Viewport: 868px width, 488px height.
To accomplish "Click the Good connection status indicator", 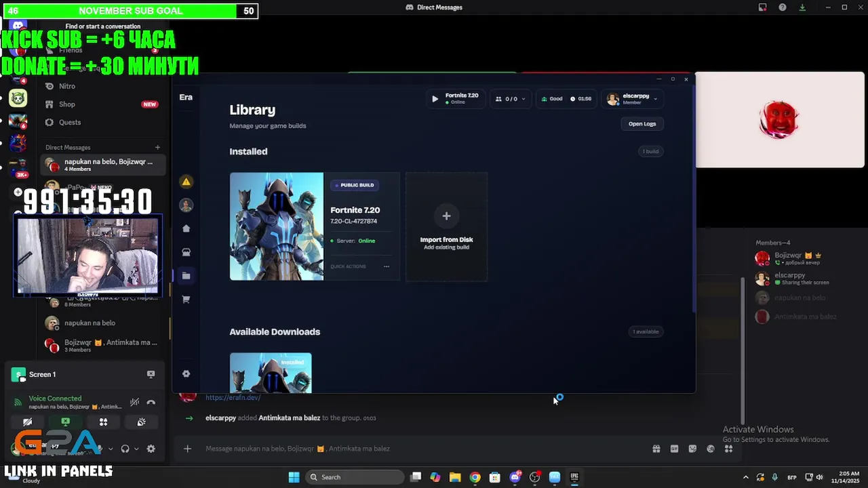I will point(551,99).
